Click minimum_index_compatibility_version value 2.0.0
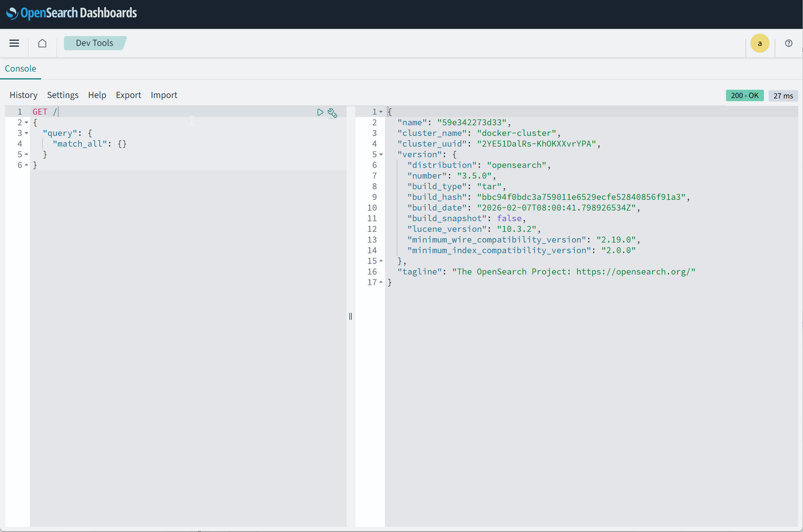The height and width of the screenshot is (532, 803). click(618, 250)
